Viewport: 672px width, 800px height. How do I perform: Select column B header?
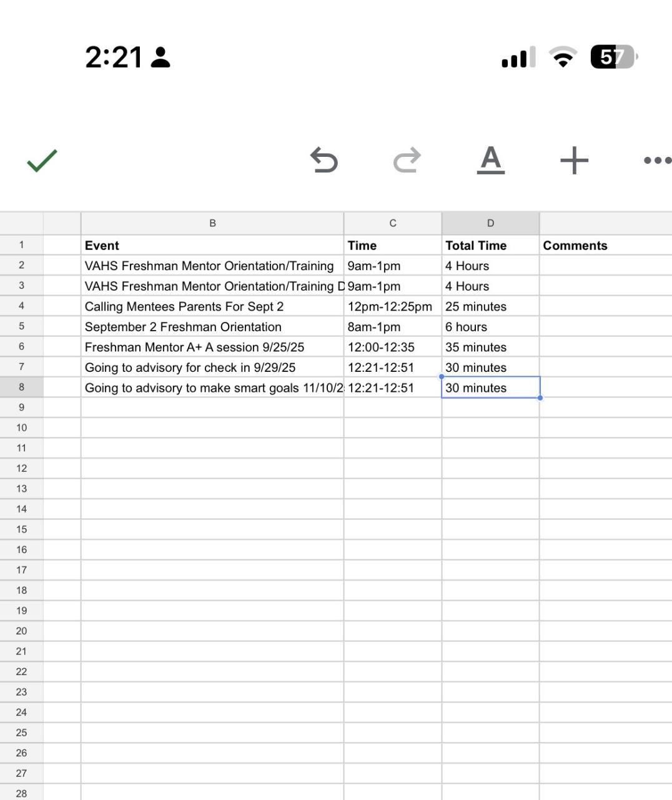(x=212, y=223)
